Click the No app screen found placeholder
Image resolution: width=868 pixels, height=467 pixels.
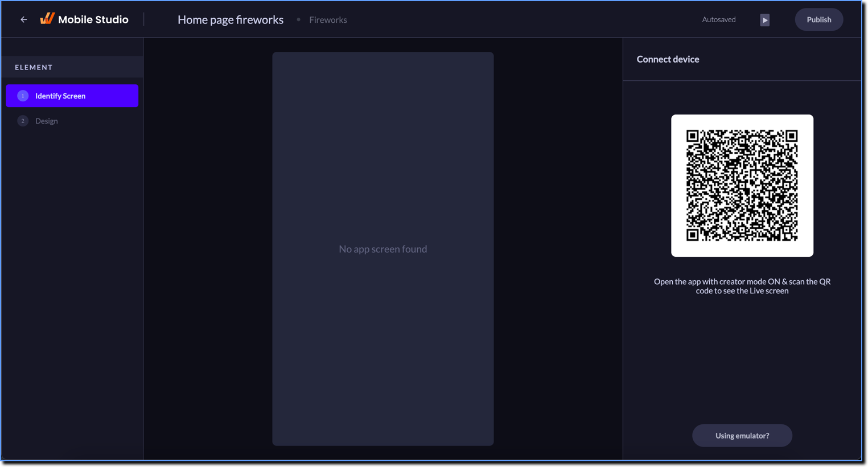[382, 249]
